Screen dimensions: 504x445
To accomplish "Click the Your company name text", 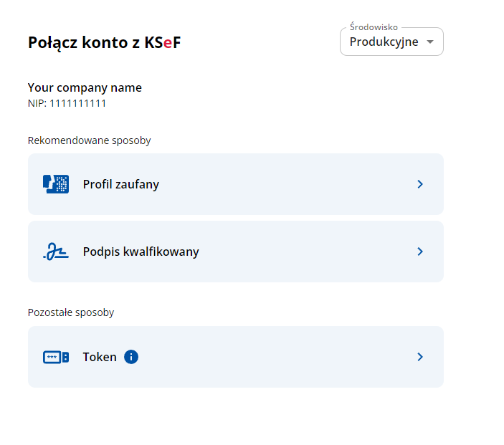I will [85, 87].
